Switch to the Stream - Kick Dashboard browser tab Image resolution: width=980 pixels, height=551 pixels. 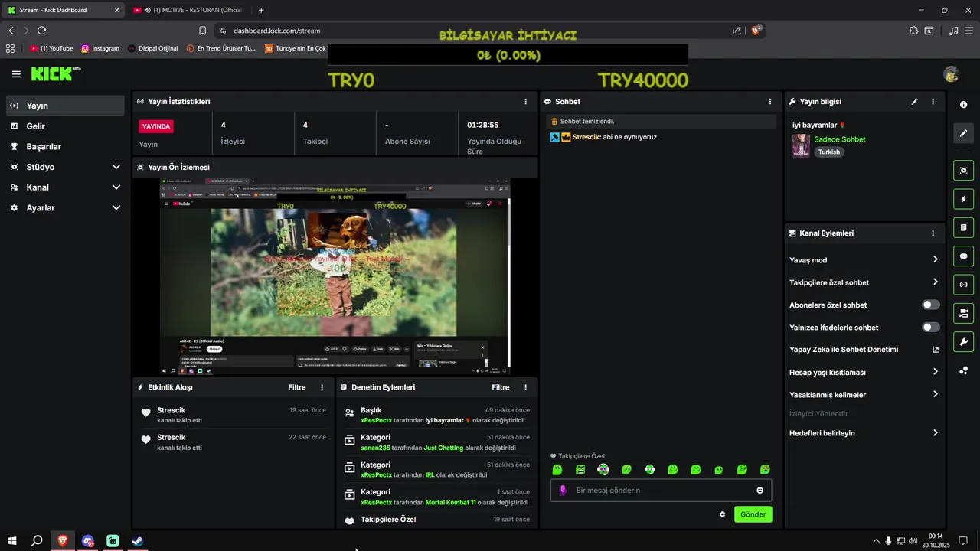[63, 10]
